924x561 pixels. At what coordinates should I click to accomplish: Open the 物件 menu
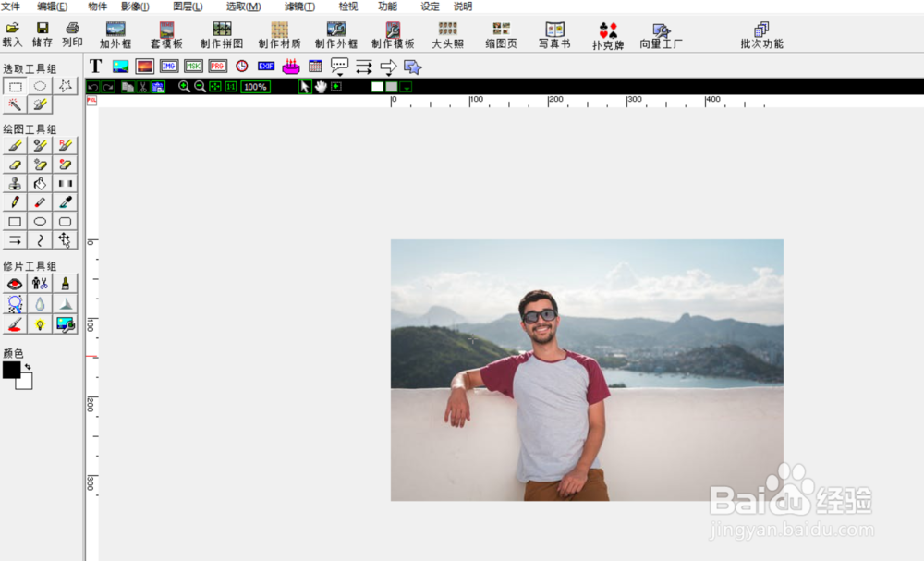pyautogui.click(x=97, y=6)
